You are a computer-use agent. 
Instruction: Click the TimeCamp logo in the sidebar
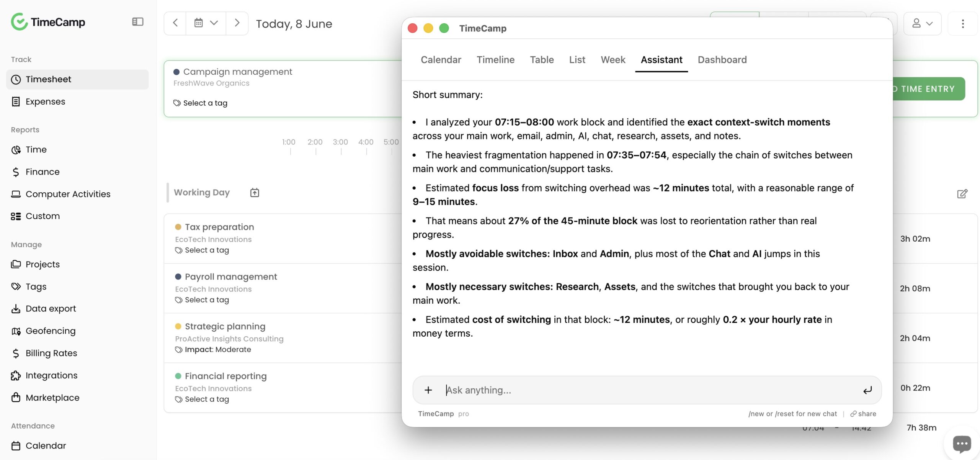click(48, 22)
